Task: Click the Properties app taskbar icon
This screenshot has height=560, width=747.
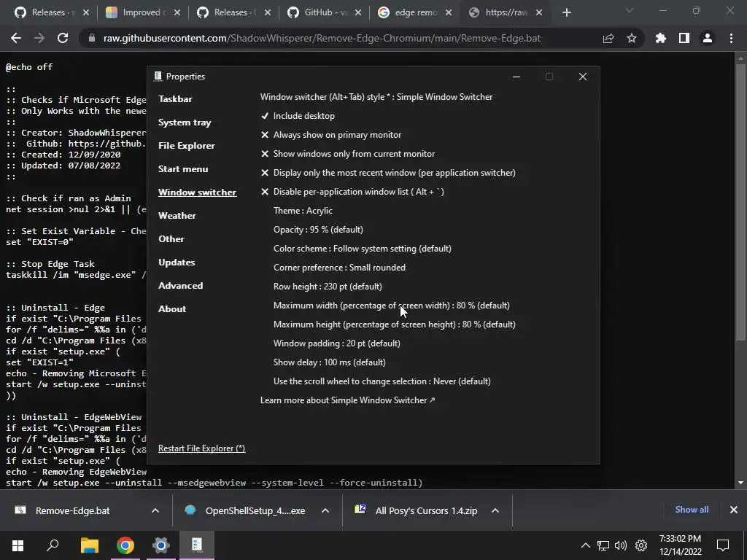Action: (197, 545)
